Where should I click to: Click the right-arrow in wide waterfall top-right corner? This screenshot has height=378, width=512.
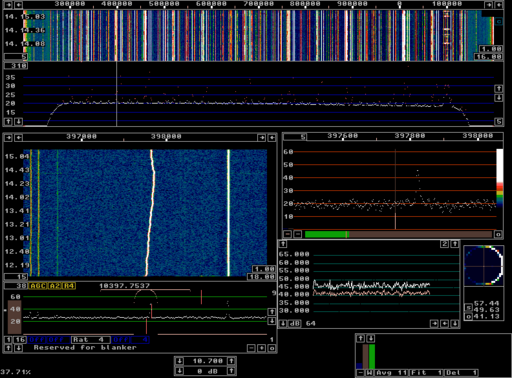pos(489,5)
